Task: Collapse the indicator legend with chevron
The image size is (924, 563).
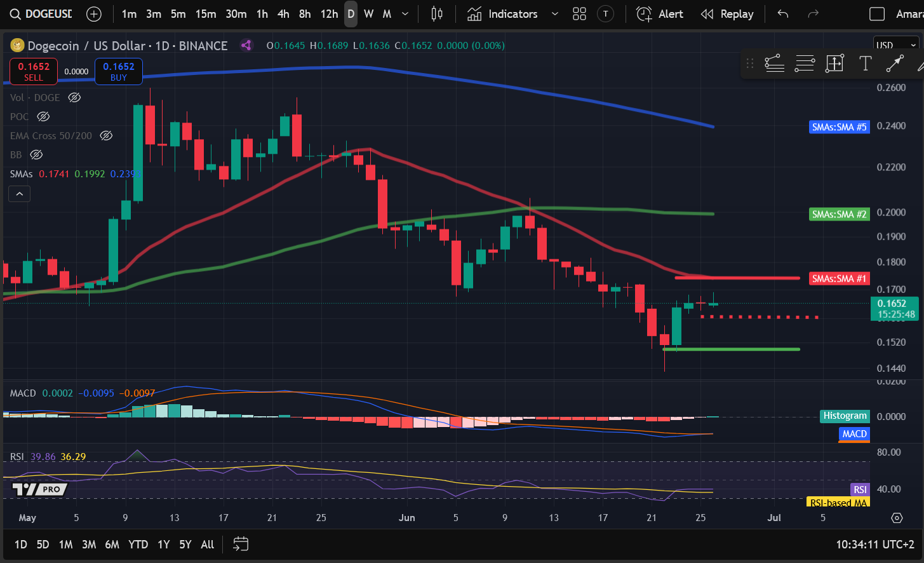Action: [x=19, y=194]
